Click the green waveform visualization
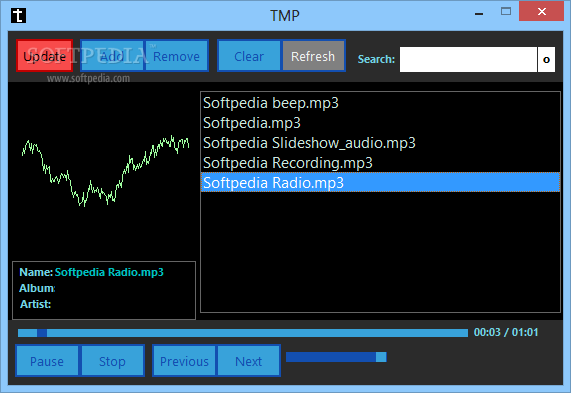The height and width of the screenshot is (393, 571). tap(105, 171)
